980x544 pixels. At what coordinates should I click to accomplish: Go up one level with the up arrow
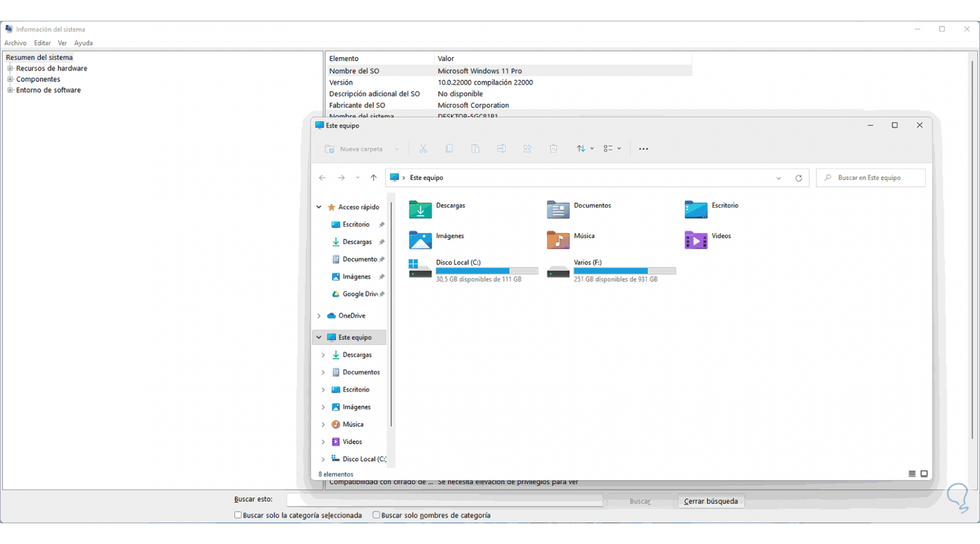[374, 178]
